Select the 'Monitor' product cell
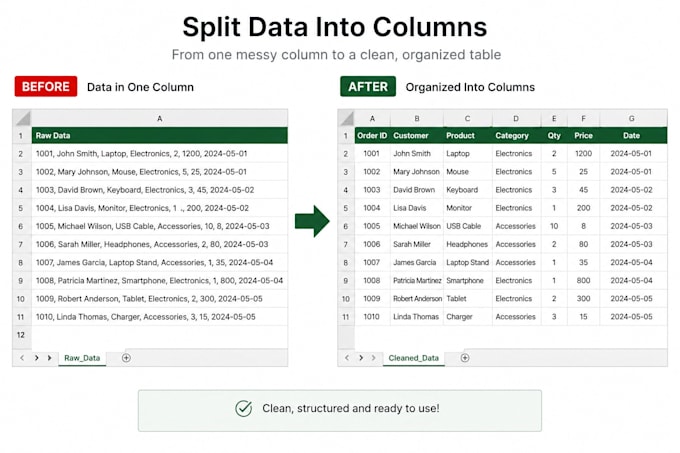 468,208
